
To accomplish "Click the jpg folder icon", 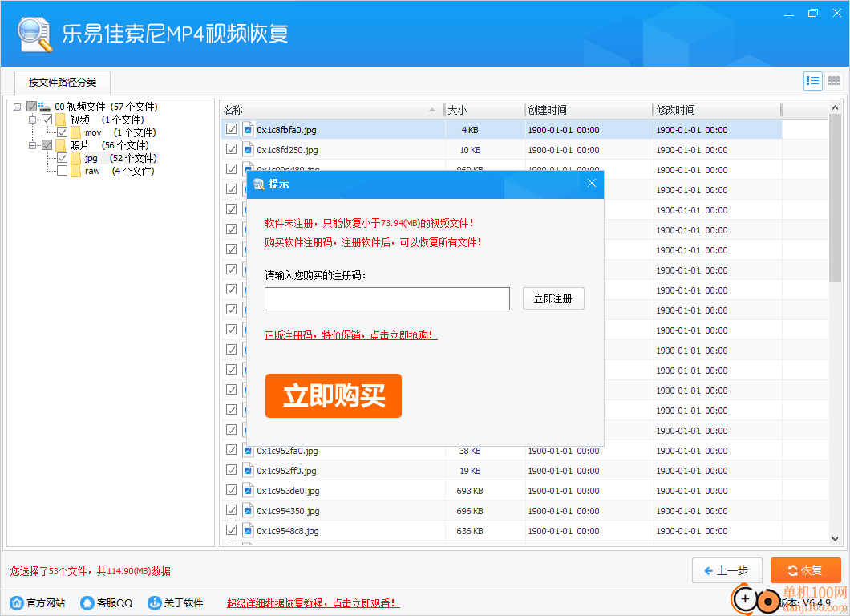I will pos(76,158).
